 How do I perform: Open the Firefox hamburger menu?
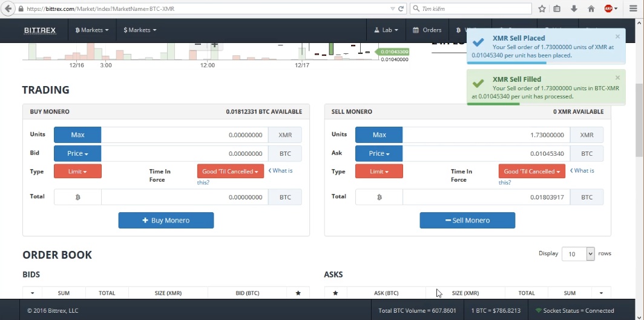coord(633,8)
